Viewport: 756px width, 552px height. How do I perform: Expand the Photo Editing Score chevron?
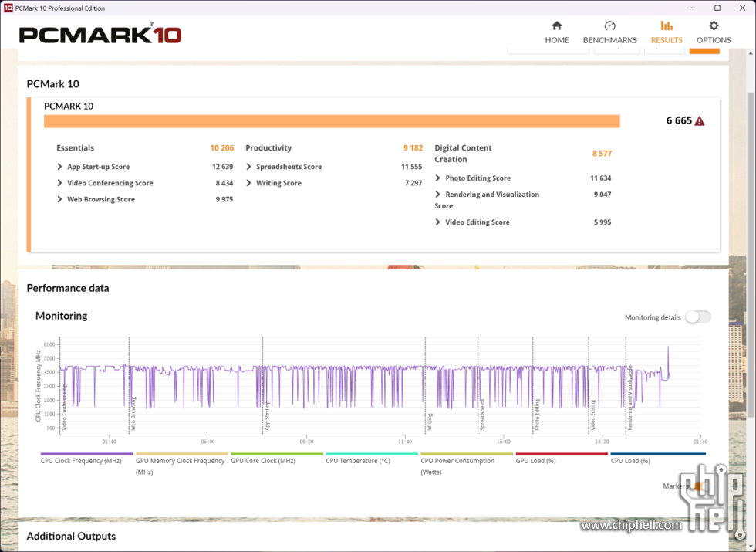point(438,178)
